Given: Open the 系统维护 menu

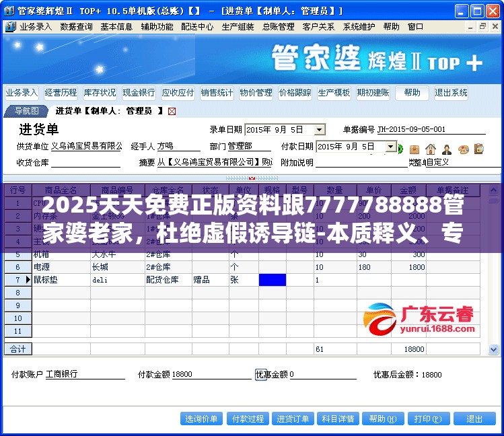Looking at the screenshot, I should click(x=359, y=27).
